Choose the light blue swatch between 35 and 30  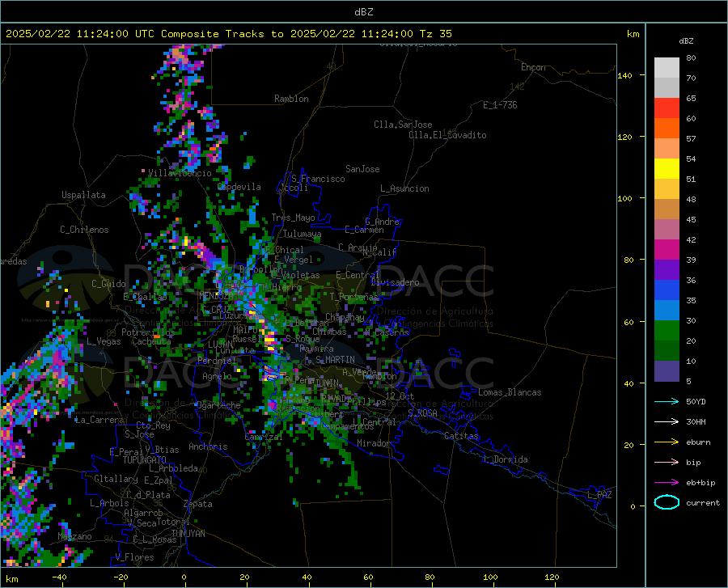click(667, 311)
